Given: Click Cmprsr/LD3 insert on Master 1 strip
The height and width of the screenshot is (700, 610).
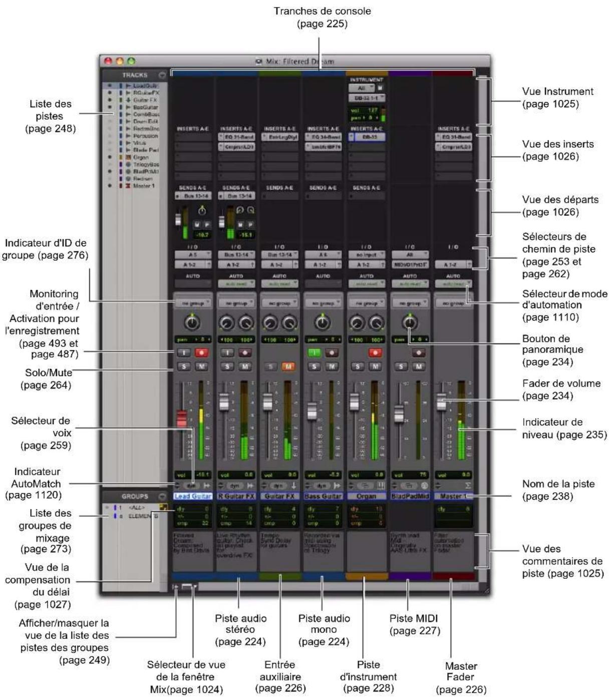Looking at the screenshot, I should pos(453,147).
